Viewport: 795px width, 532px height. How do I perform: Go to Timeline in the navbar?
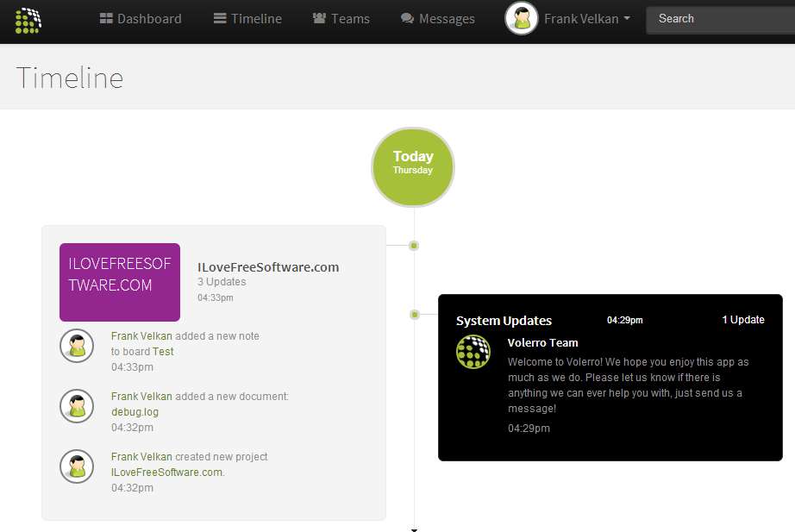click(x=247, y=19)
